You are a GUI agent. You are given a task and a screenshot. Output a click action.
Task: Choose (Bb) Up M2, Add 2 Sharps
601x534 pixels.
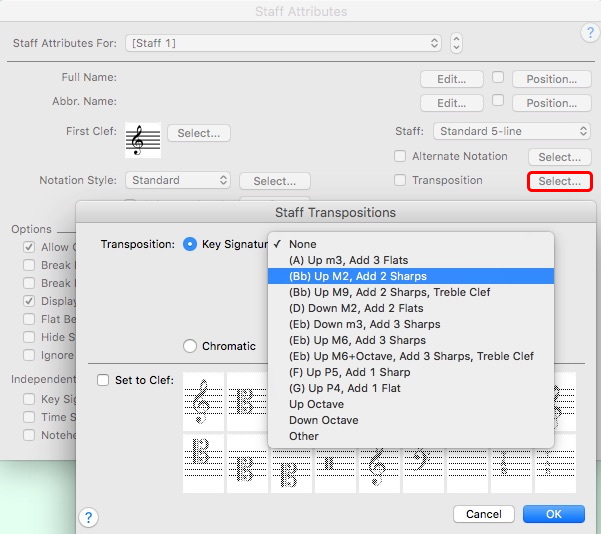coord(357,276)
